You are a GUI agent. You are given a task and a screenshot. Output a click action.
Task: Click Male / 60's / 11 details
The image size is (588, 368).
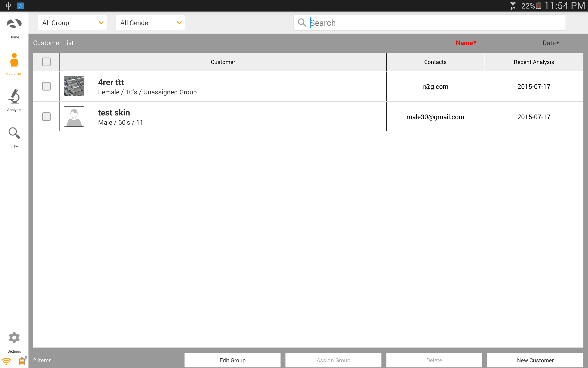click(121, 122)
